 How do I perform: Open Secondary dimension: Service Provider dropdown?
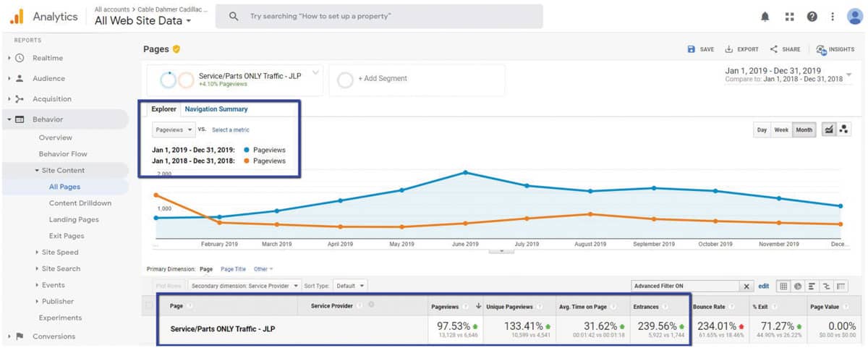(x=245, y=286)
